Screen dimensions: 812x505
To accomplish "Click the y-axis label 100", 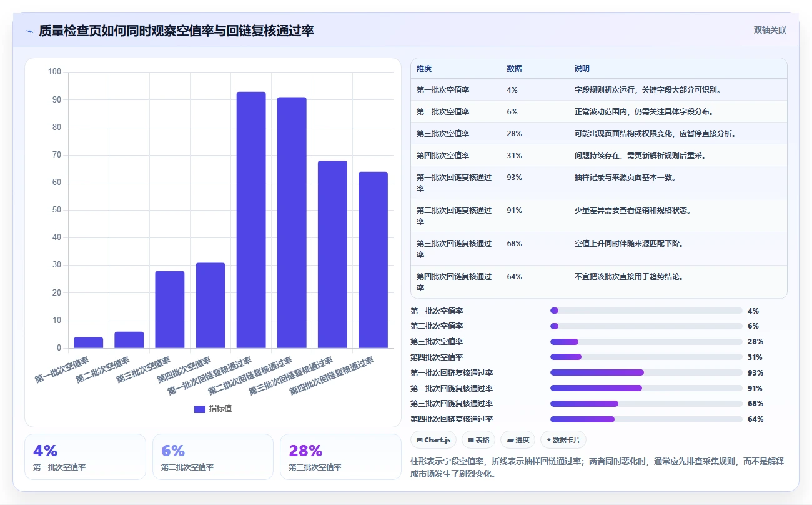I will tap(54, 72).
